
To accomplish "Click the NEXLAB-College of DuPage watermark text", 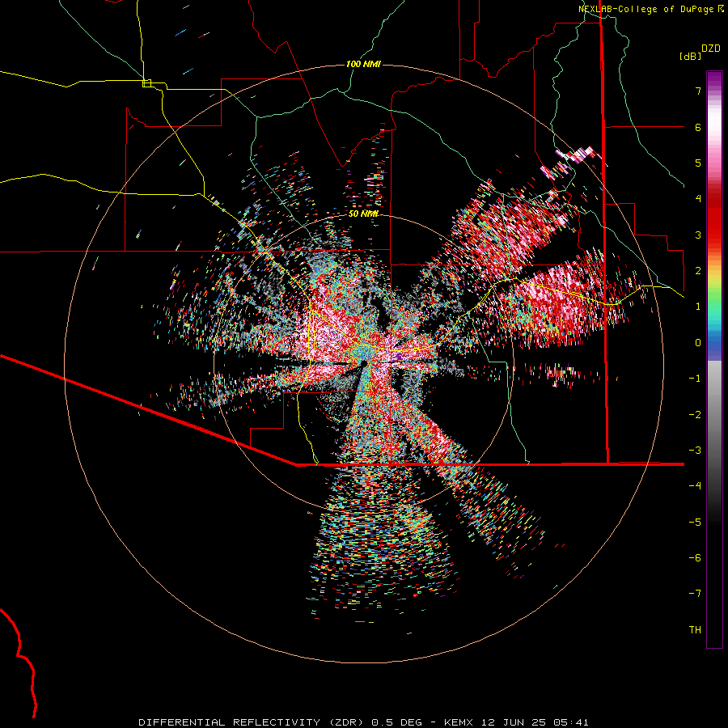I will pyautogui.click(x=651, y=9).
